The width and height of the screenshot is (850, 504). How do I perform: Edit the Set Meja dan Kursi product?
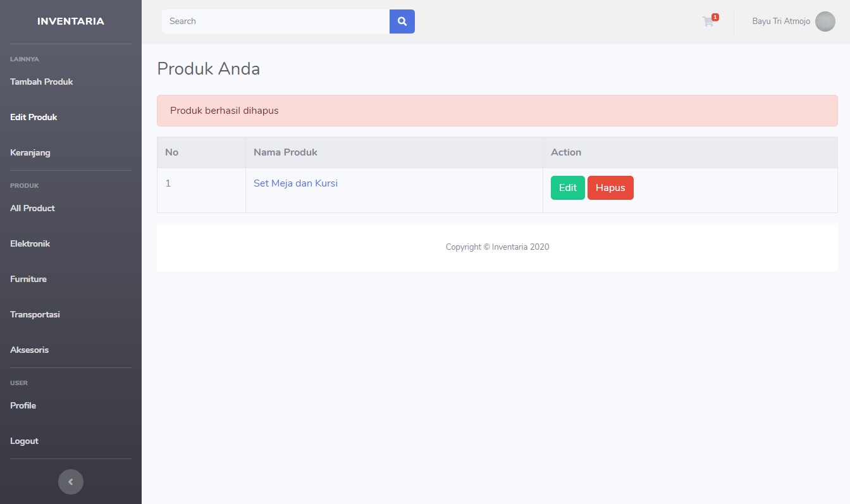(x=567, y=187)
